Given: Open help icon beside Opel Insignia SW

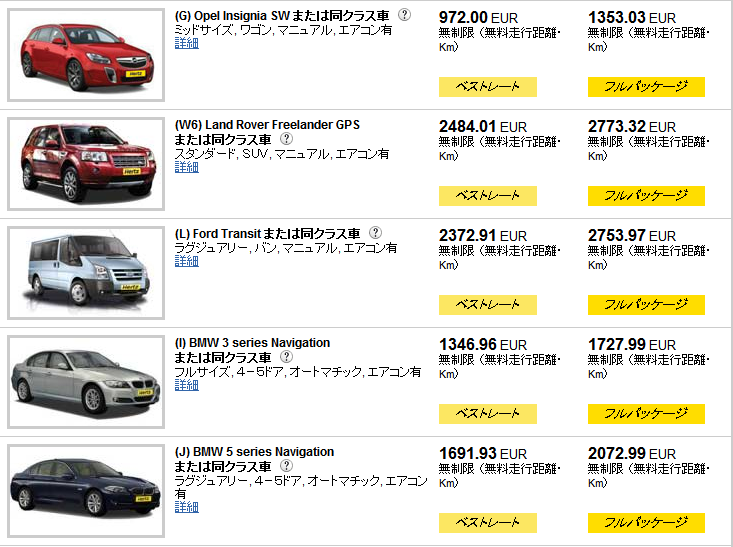Looking at the screenshot, I should 404,15.
